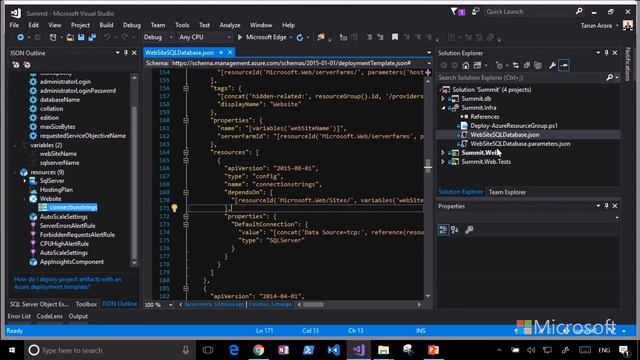Collapse code region at line 172
The image size is (640, 360).
[186, 216]
